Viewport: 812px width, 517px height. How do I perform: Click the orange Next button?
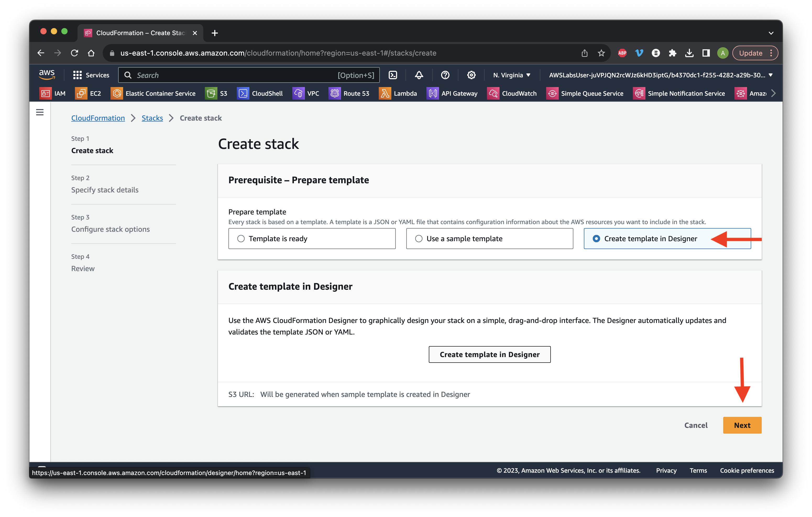[x=742, y=425]
